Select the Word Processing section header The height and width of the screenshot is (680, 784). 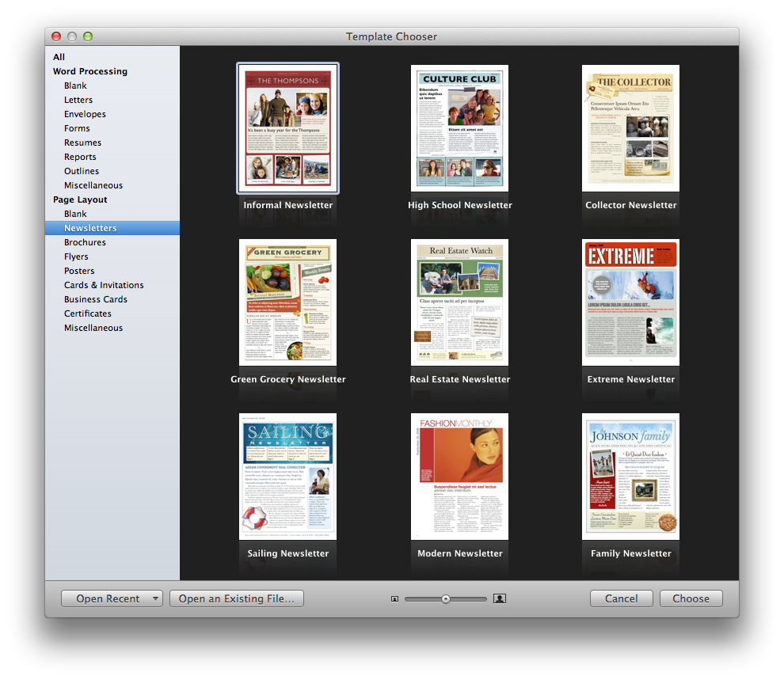point(89,71)
